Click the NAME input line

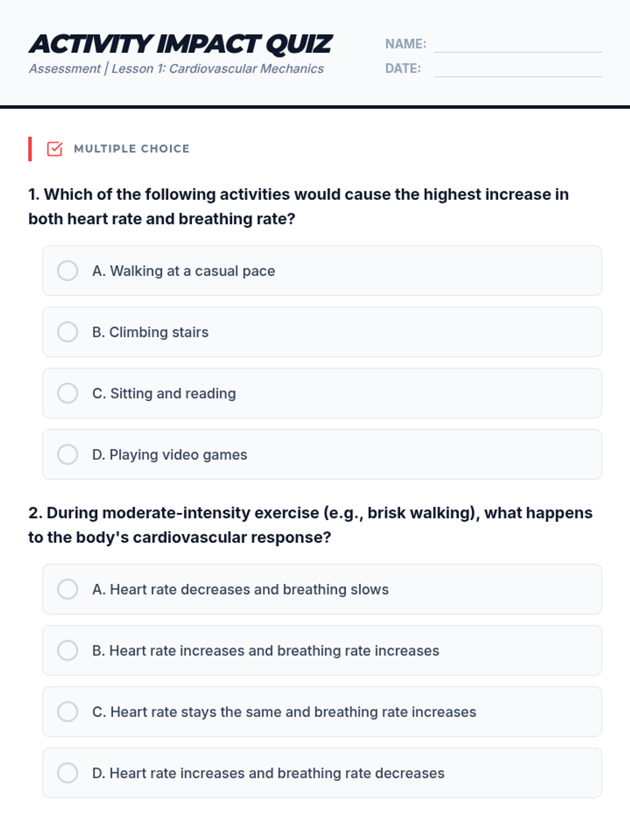coord(518,45)
